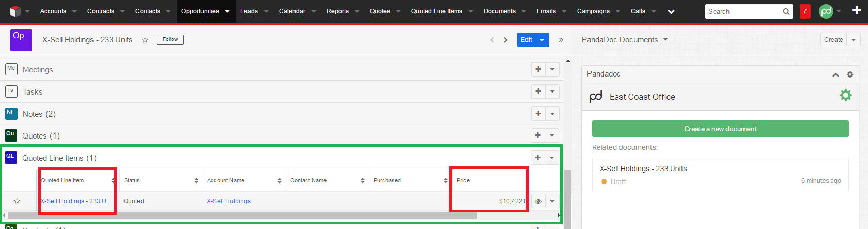Add a meeting with the Meetings plus icon

coord(538,69)
